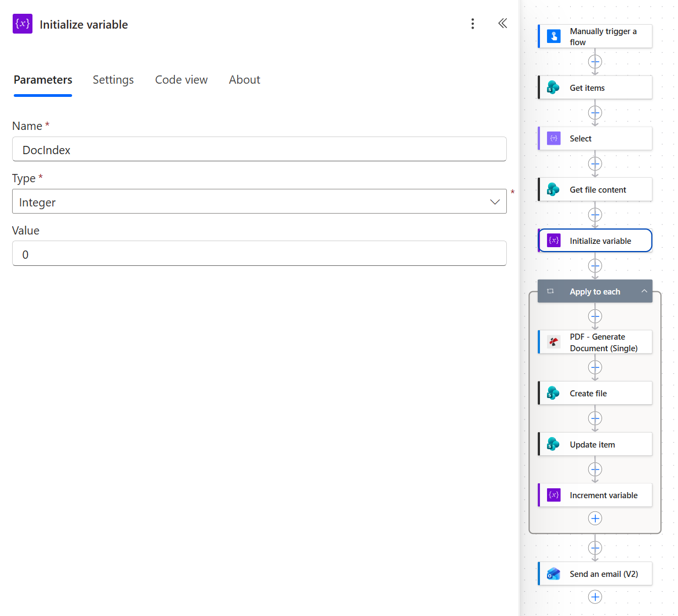Screen dimensions: 678x616
Task: Switch to the Settings tab
Action: [x=113, y=80]
